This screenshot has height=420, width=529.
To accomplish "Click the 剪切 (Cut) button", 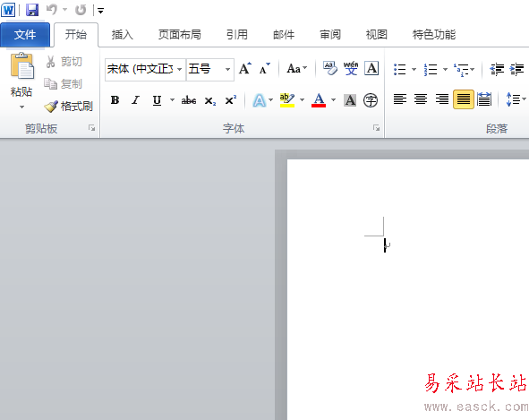I will click(x=64, y=62).
